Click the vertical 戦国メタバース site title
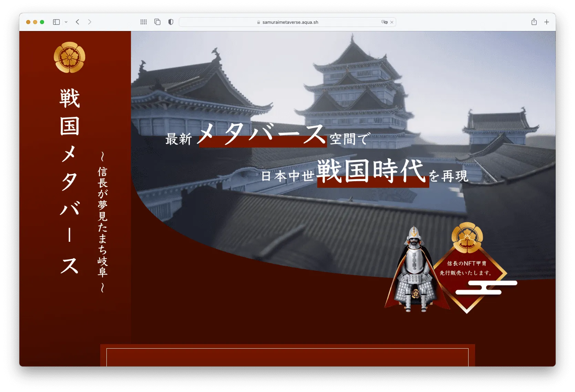 pyautogui.click(x=70, y=181)
